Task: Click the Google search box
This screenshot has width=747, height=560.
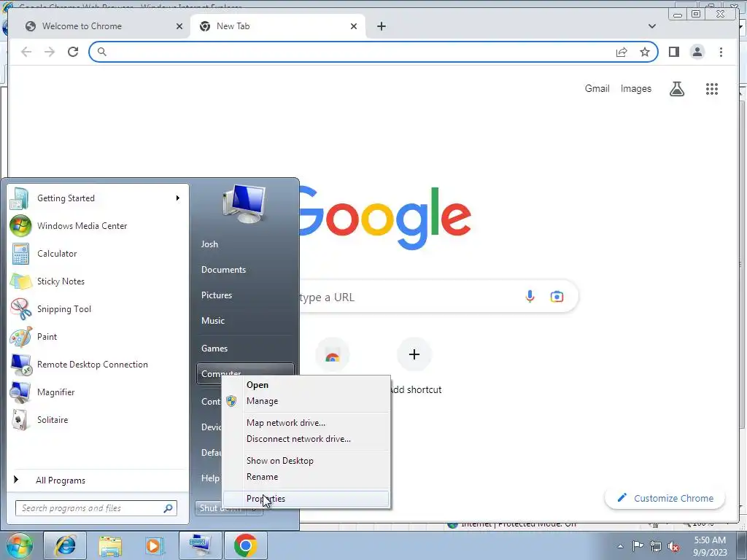Action: [410, 297]
